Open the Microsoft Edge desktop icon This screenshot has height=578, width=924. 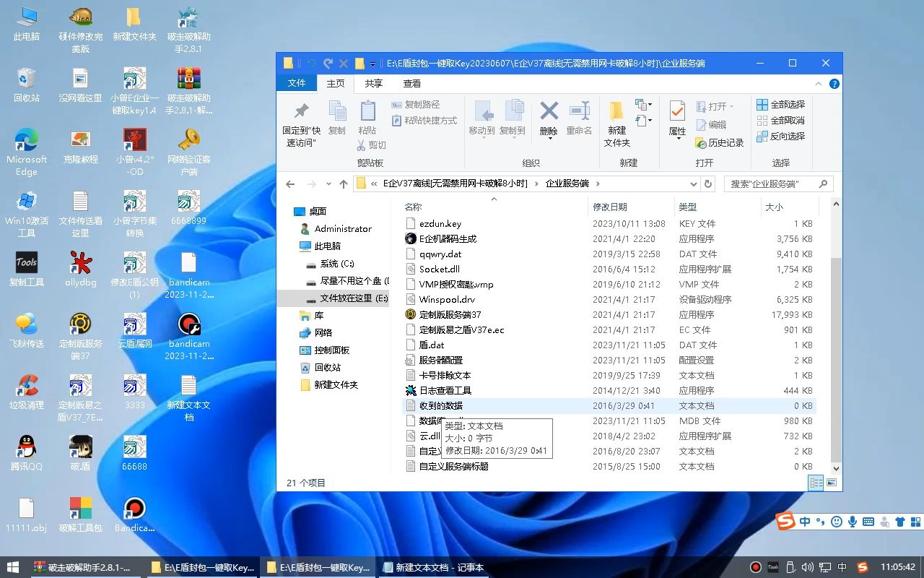click(26, 152)
